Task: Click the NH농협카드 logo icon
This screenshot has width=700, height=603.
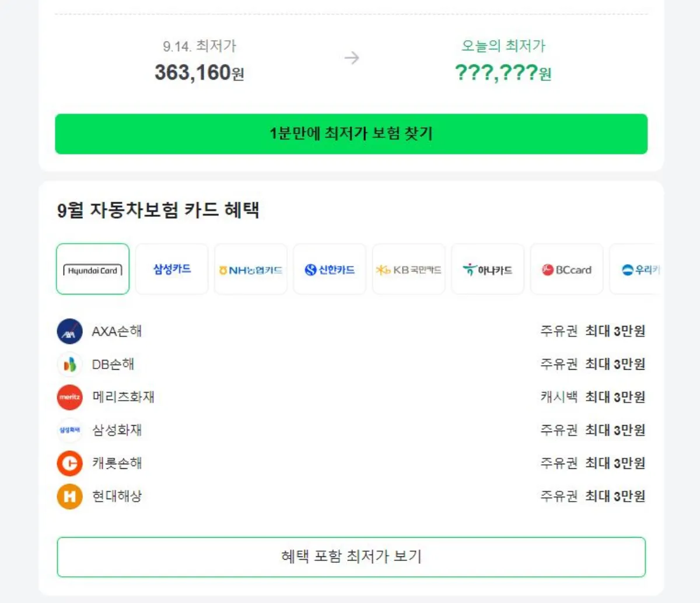Action: (225, 269)
